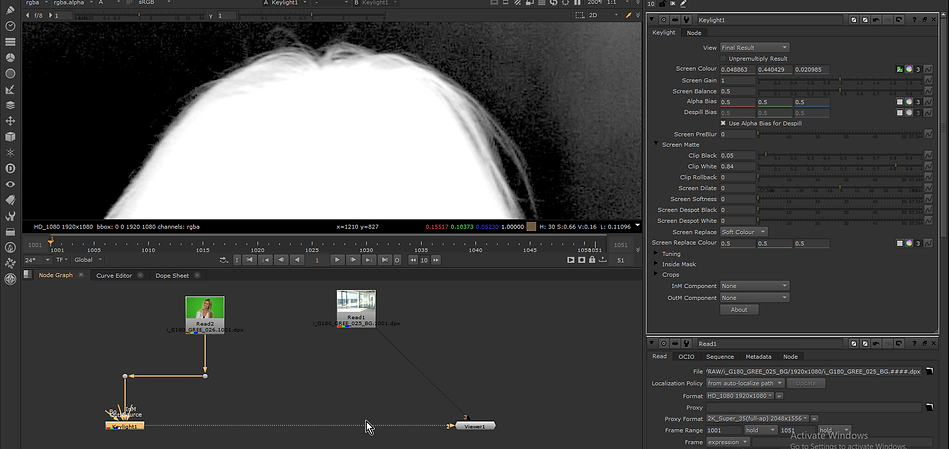949x449 pixels.
Task: Open the InM Component dropdown
Action: 754,286
